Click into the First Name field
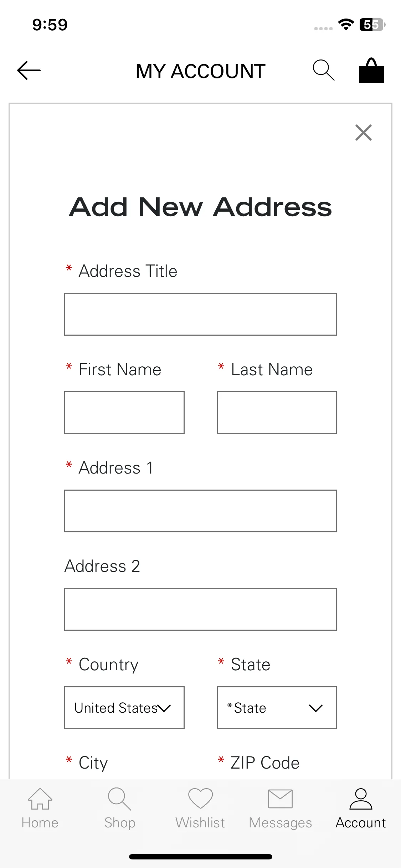401x868 pixels. click(124, 413)
